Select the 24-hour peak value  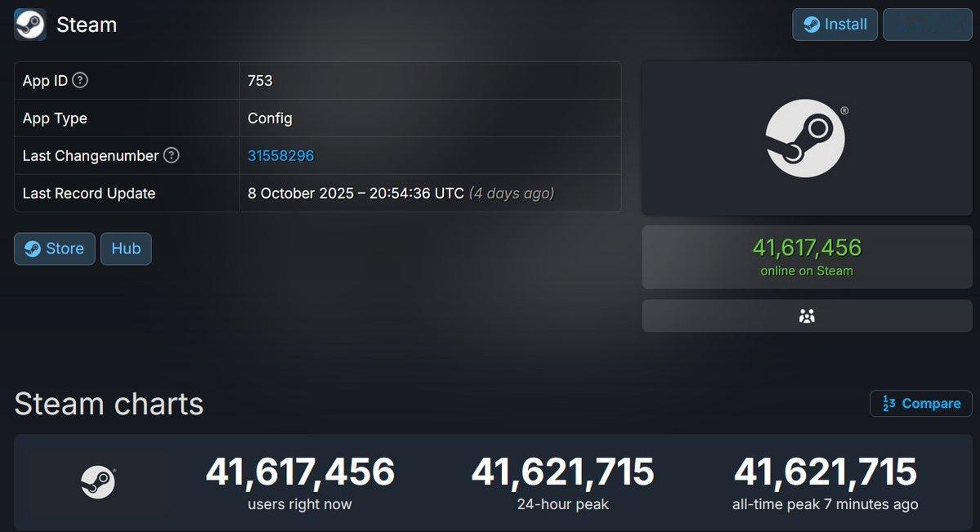(562, 472)
